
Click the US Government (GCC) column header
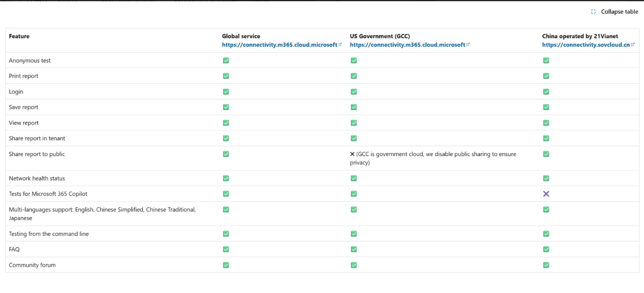click(380, 36)
